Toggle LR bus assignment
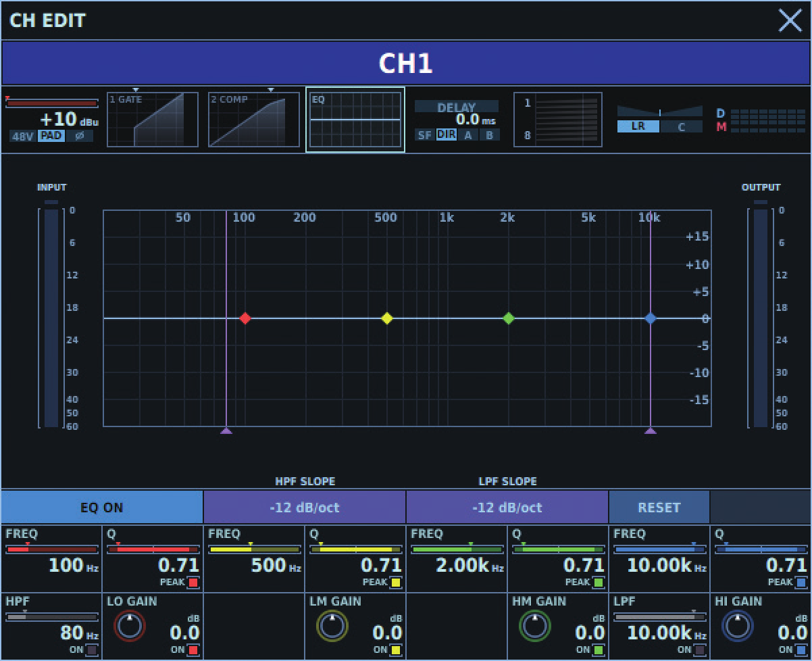Viewport: 812px width, 661px height. point(638,126)
